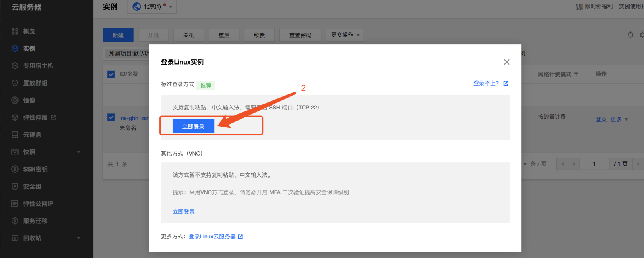This screenshot has height=258, width=644.
Task: Open the 更多 dropdown in instance row
Action: (x=619, y=119)
